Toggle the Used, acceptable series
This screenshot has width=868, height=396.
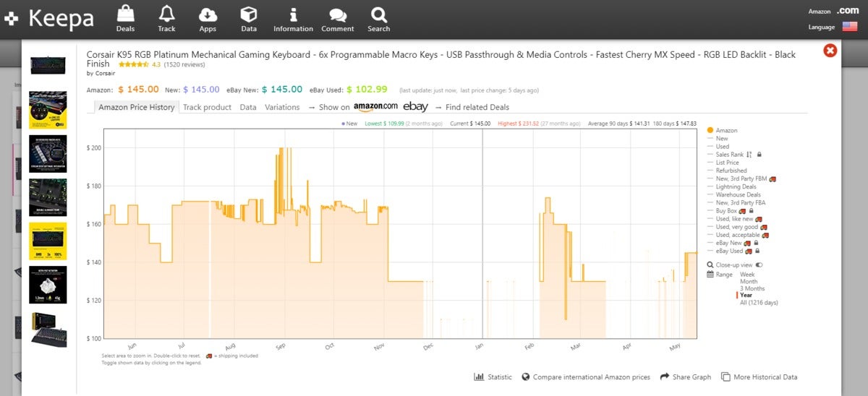[x=738, y=235]
